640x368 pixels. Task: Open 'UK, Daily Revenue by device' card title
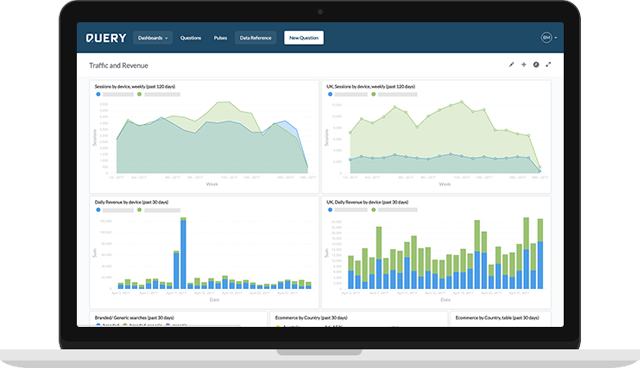(367, 202)
